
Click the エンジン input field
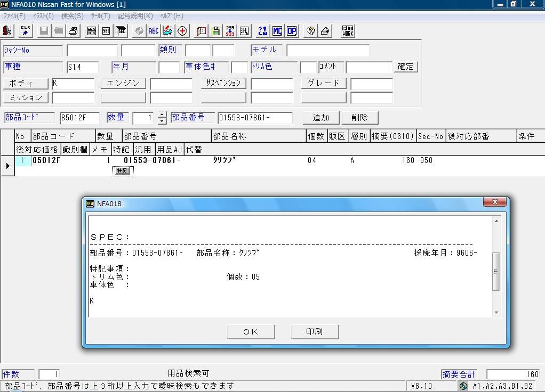tap(171, 84)
